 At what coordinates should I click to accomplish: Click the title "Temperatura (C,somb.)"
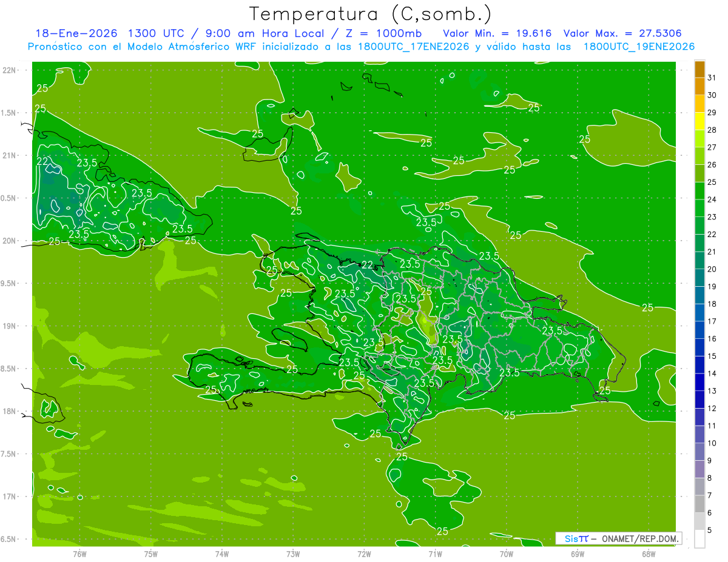point(371,14)
